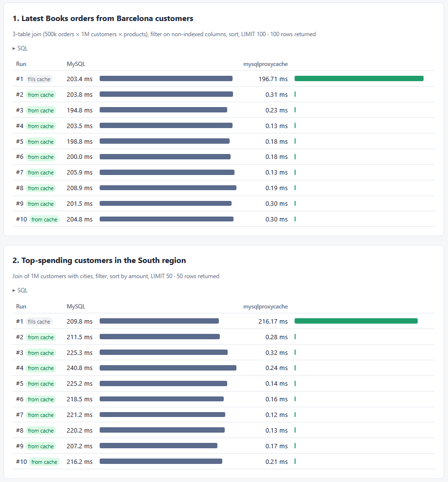Click the "mysqlproxycache" column header in the South region table

(x=265, y=307)
